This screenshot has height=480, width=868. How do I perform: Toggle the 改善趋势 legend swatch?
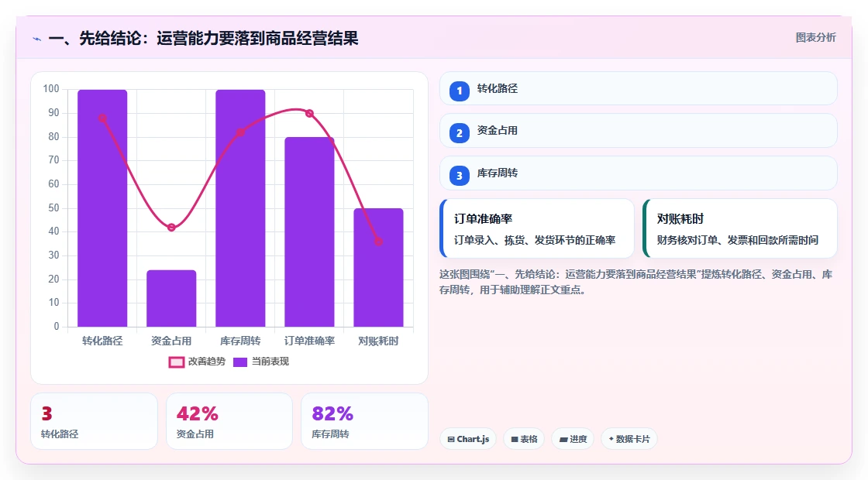point(177,362)
